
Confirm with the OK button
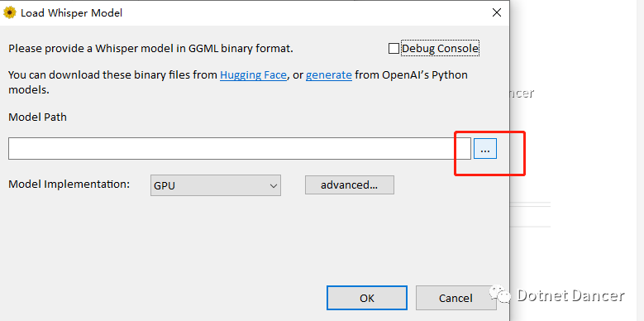(x=367, y=298)
